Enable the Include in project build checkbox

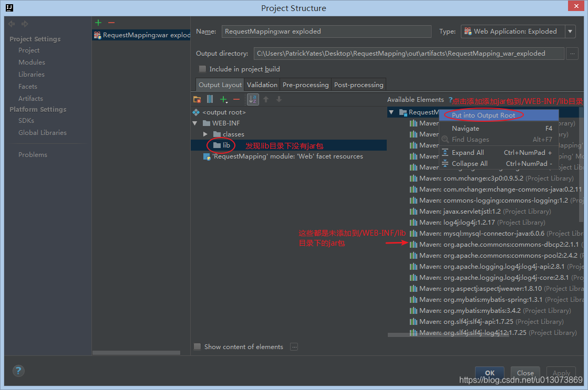click(x=202, y=69)
